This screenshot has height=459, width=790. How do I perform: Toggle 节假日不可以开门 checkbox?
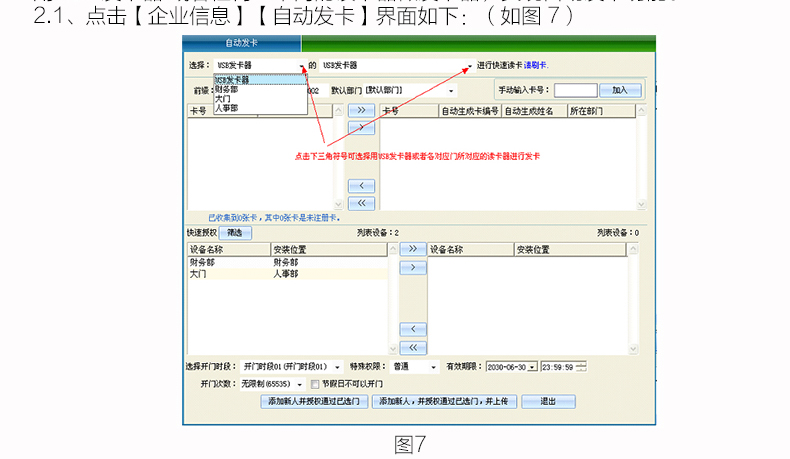tap(315, 383)
